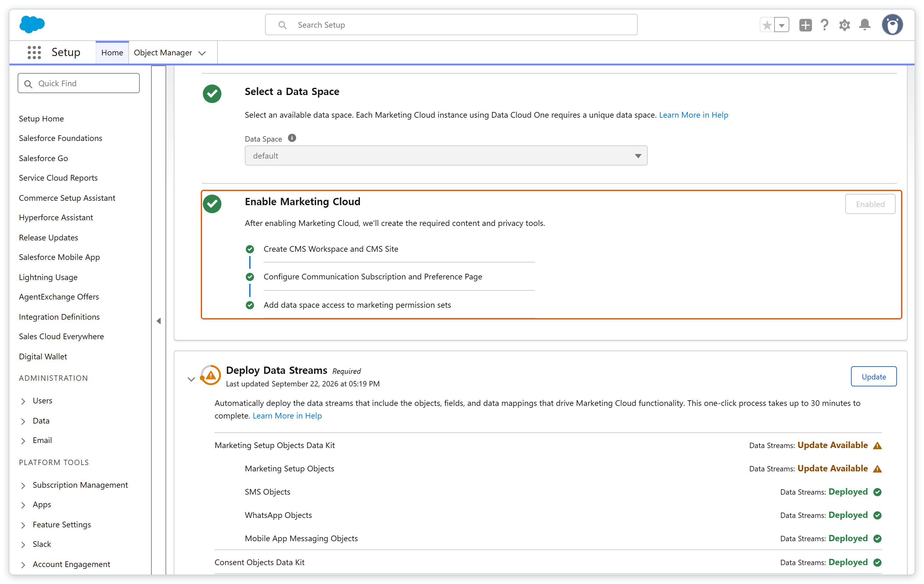924x584 pixels.
Task: Click deployed check icon for WhatsApp Objects
Action: [x=877, y=515]
